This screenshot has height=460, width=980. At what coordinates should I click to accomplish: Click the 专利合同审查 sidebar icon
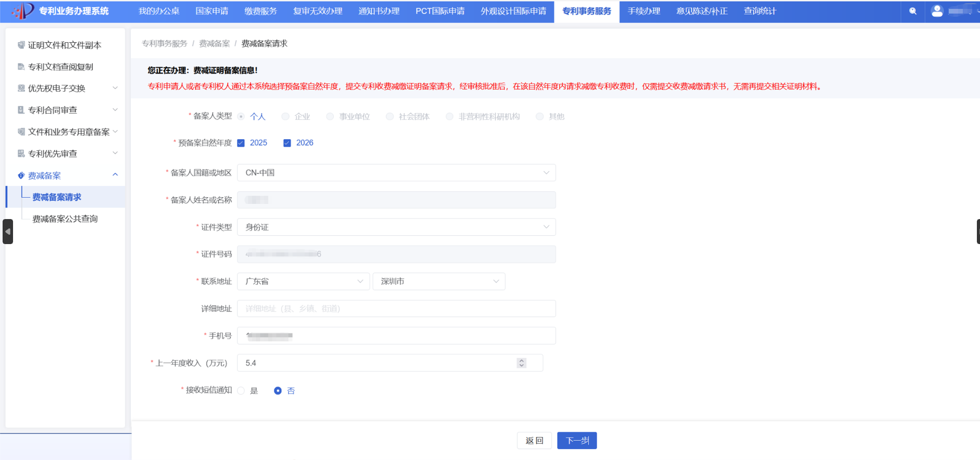coord(21,110)
